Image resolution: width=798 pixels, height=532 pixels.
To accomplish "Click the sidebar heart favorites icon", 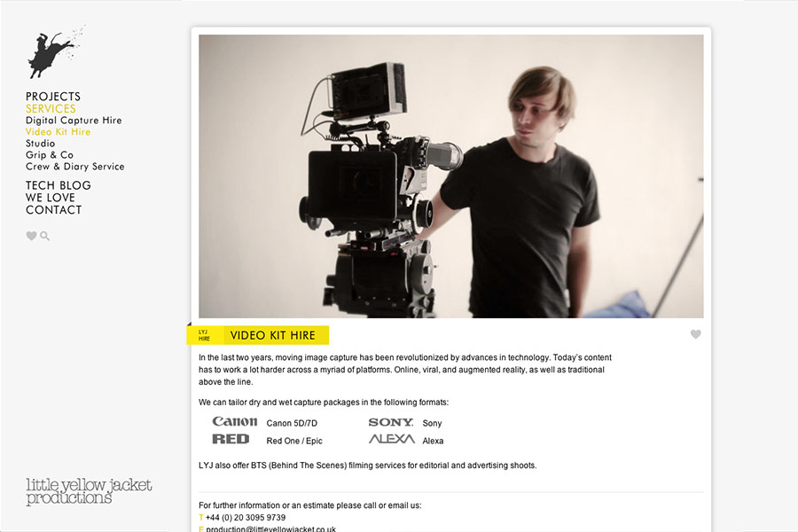I will (31, 236).
